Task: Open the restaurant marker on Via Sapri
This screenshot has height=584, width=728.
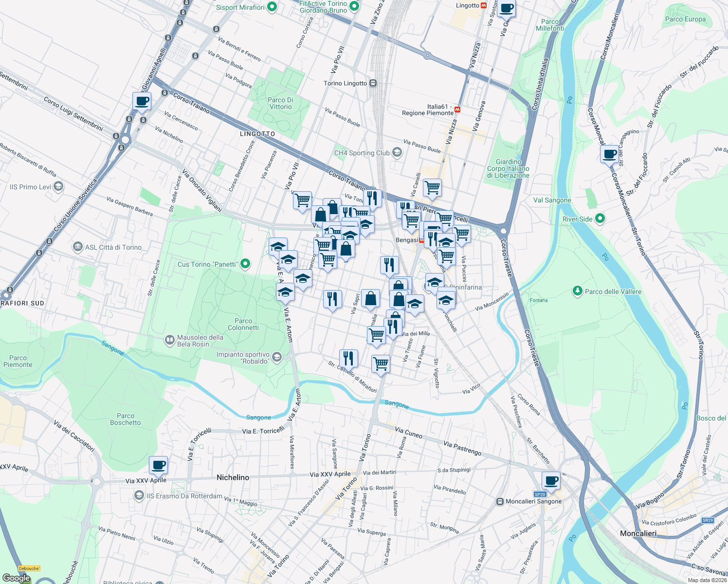Action: [333, 298]
